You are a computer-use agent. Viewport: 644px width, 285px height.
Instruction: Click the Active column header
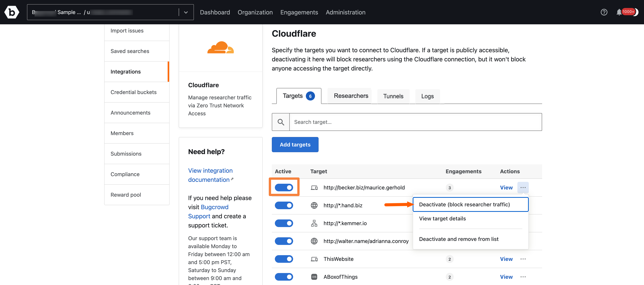283,171
